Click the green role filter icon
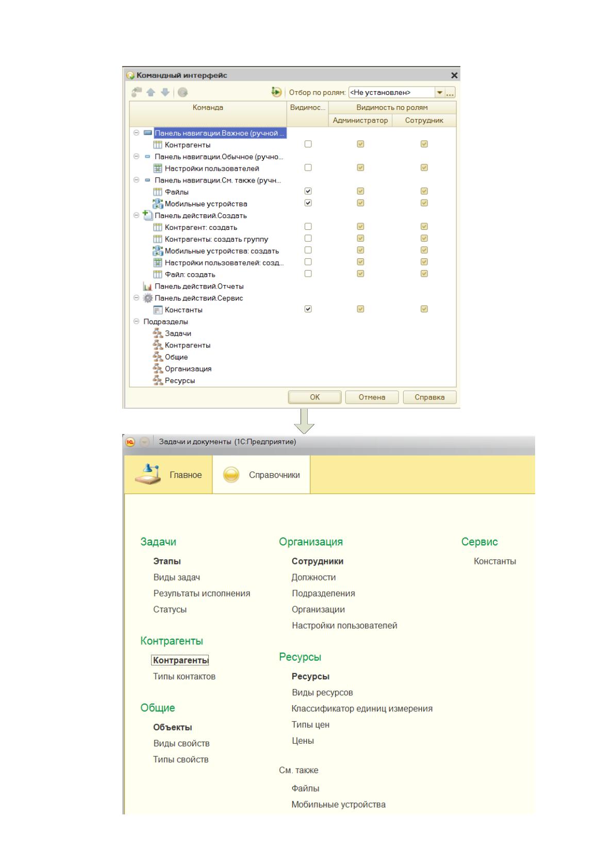Viewport: 614px width, 868px height. pyautogui.click(x=277, y=92)
